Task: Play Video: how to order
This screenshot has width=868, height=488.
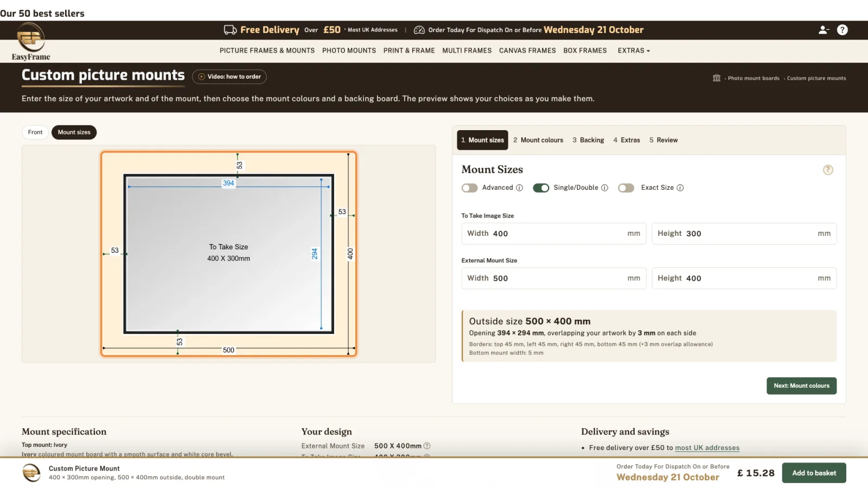Action: (229, 77)
